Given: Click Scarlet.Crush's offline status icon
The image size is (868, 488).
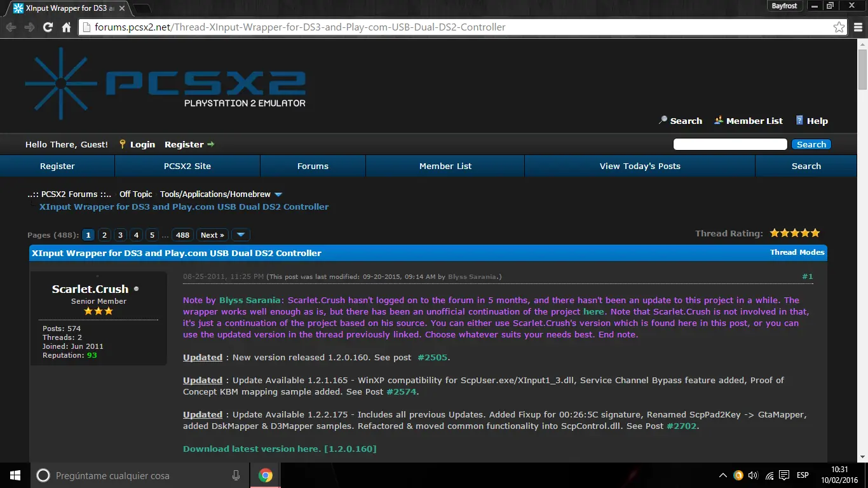Looking at the screenshot, I should tap(136, 289).
